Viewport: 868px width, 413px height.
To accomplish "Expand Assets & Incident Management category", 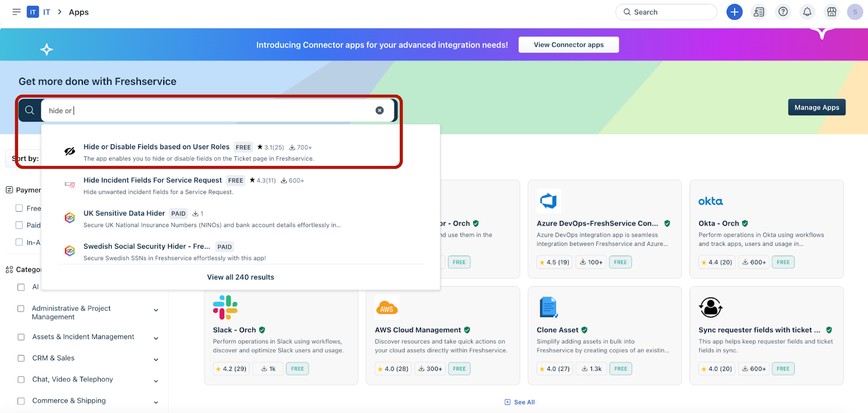I will pyautogui.click(x=156, y=338).
